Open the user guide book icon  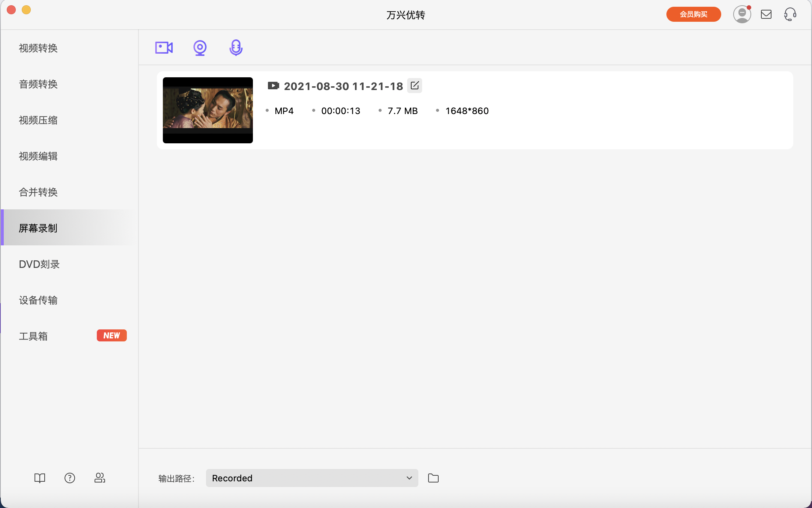40,478
